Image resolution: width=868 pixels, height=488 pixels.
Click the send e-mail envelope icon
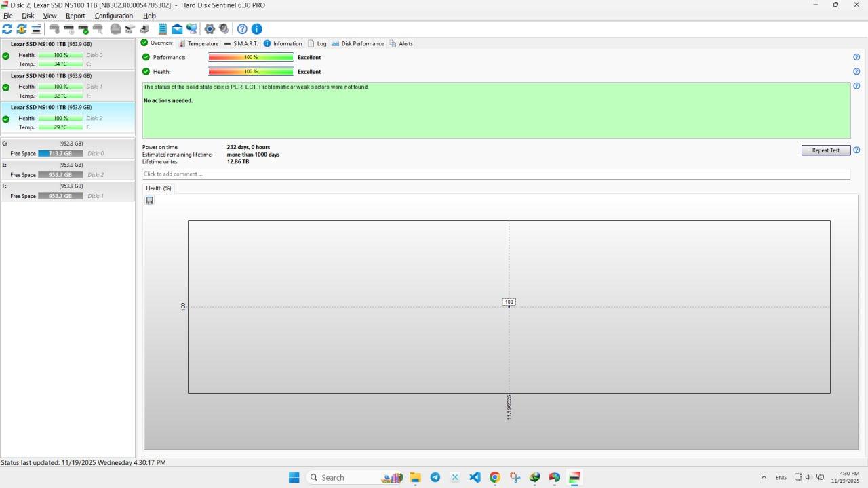point(177,29)
